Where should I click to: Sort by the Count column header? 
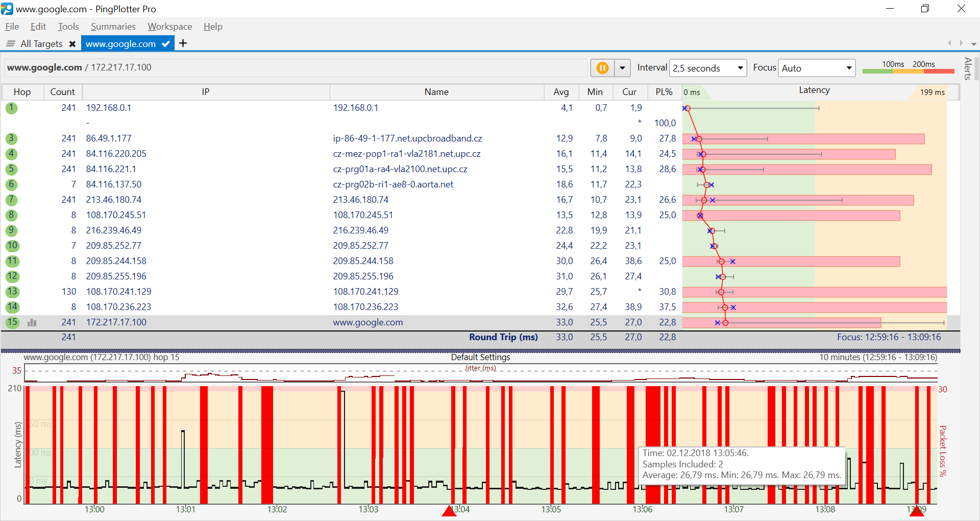(63, 92)
